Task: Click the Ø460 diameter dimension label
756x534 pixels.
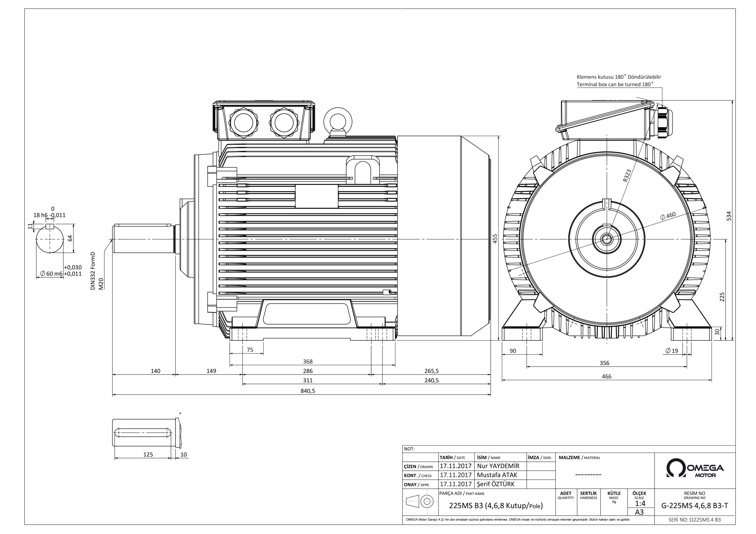Action: [x=668, y=216]
